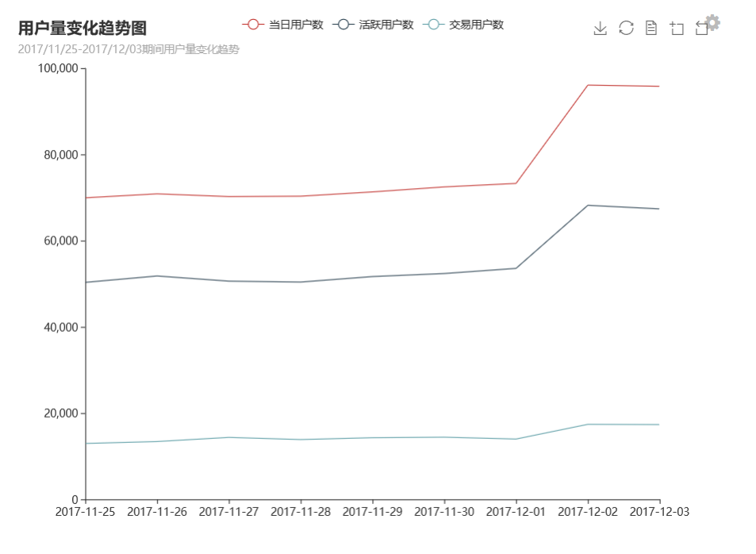Toggle the 当日用户数 legend series
This screenshot has width=756, height=554.
point(282,25)
